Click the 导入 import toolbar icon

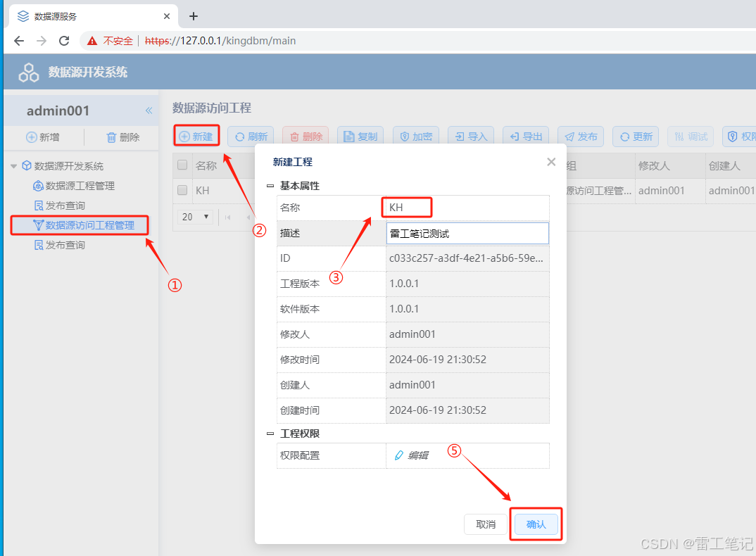pyautogui.click(x=470, y=135)
